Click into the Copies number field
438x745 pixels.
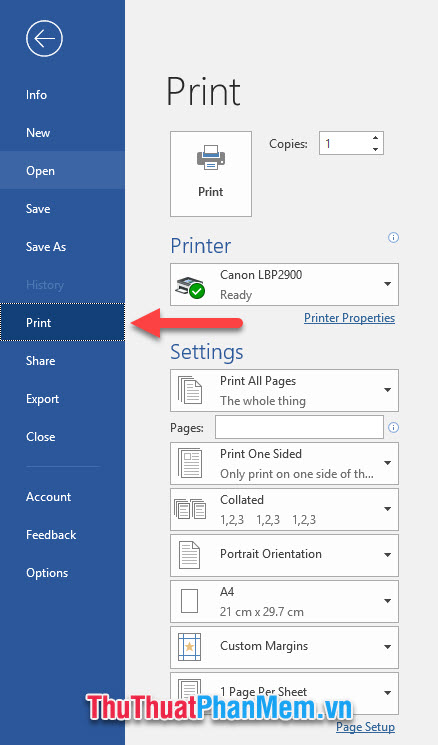(345, 143)
